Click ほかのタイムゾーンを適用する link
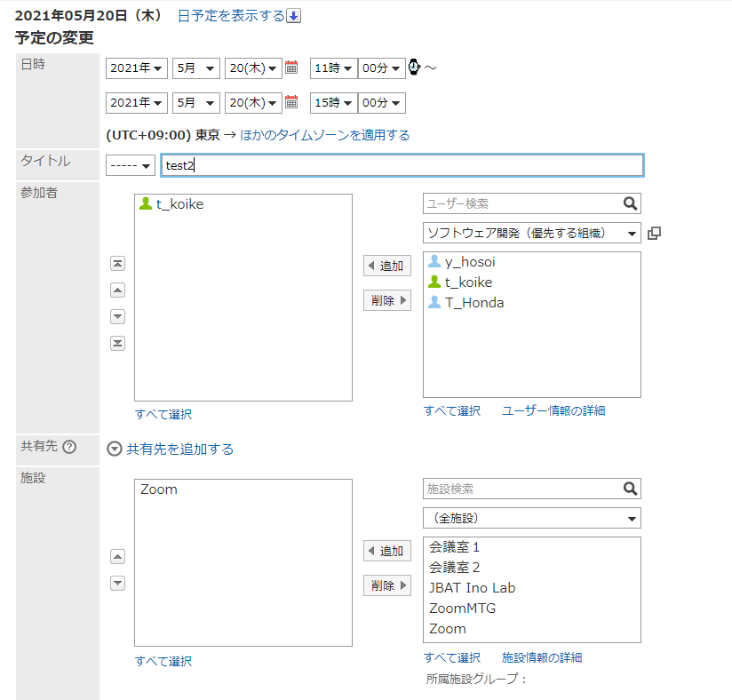732x700 pixels. click(324, 135)
